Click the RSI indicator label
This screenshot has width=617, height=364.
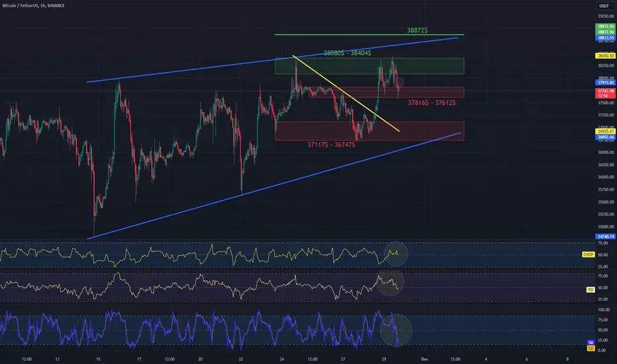coord(591,290)
